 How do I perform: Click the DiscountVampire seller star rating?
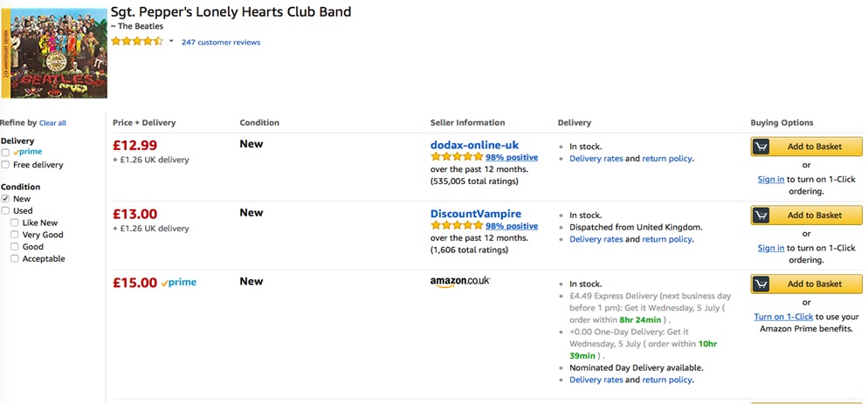tap(457, 226)
